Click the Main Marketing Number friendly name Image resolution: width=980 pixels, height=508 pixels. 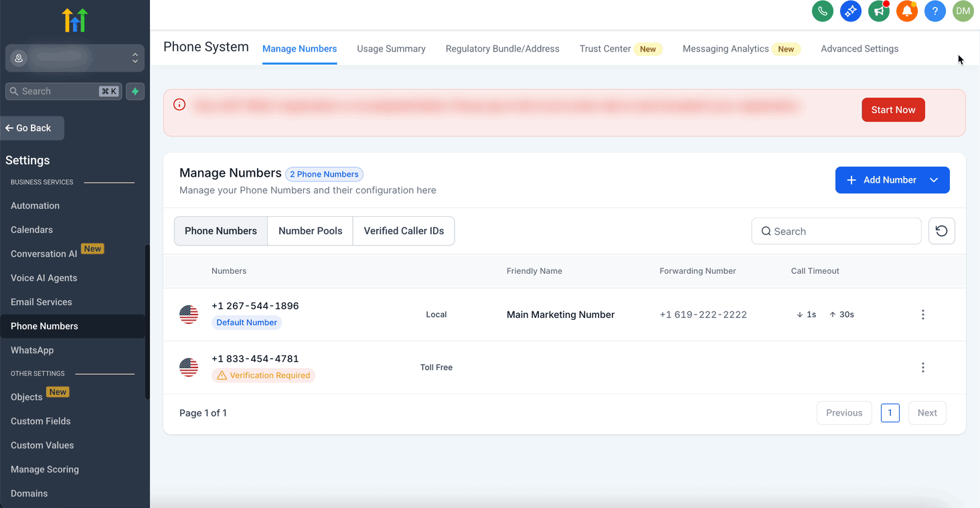point(560,315)
